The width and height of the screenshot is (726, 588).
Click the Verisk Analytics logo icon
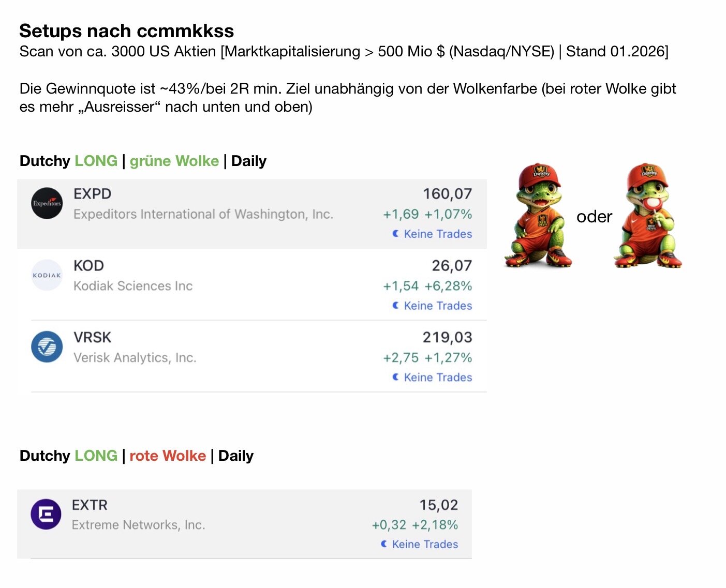[47, 346]
